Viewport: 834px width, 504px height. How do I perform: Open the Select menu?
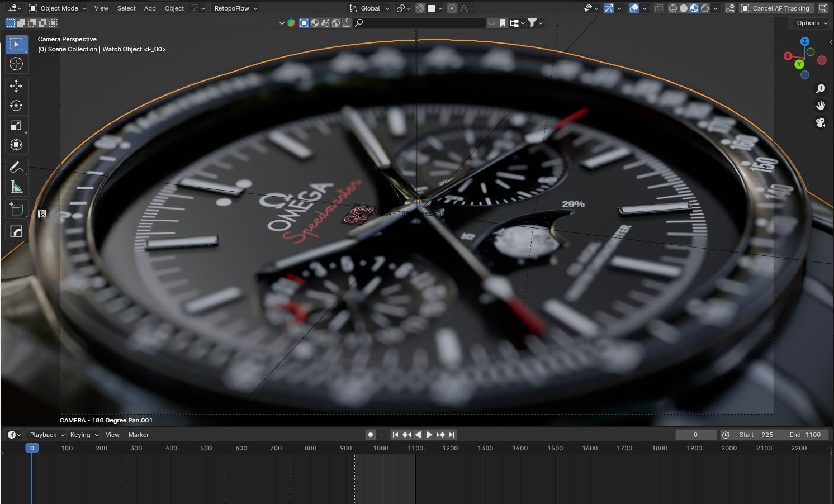coord(126,8)
